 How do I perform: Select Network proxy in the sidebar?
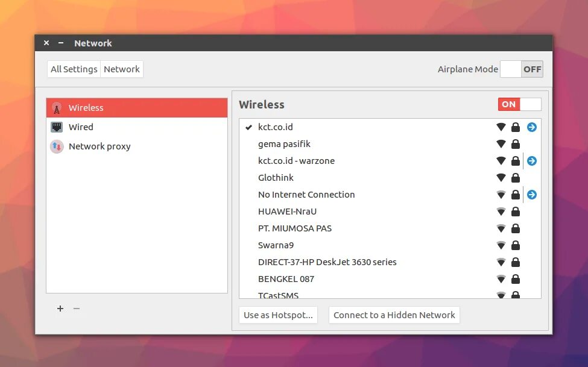(x=137, y=146)
